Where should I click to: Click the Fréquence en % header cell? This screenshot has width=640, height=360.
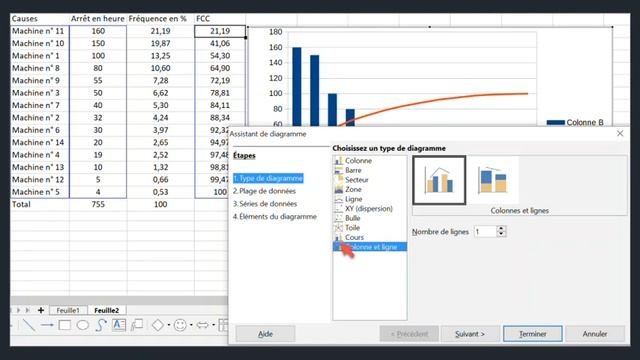pos(160,19)
